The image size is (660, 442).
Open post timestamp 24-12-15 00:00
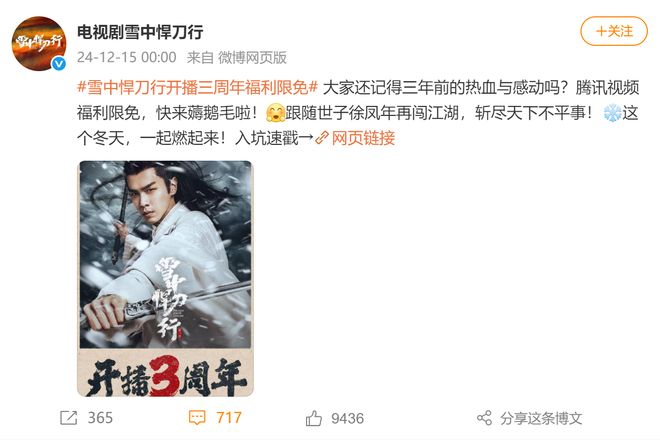(126, 57)
